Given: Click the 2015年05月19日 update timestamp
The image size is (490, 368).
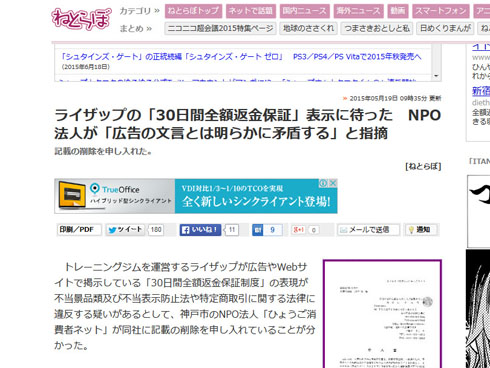Looking at the screenshot, I should 395,98.
